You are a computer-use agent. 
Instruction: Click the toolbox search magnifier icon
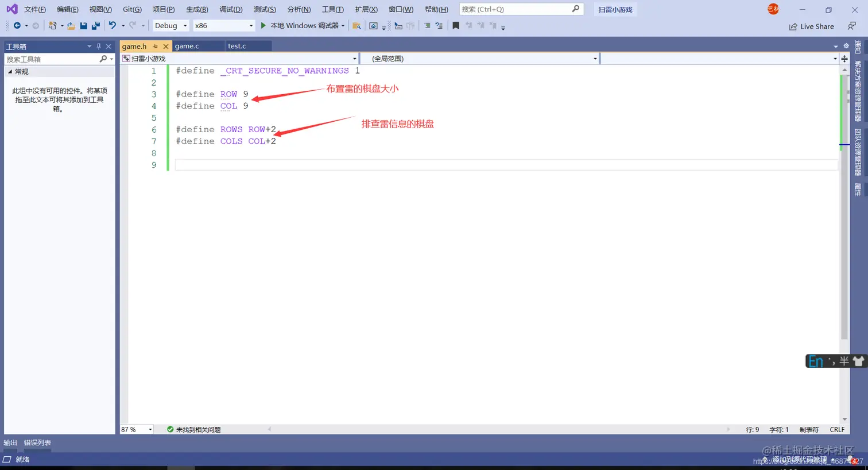click(103, 59)
